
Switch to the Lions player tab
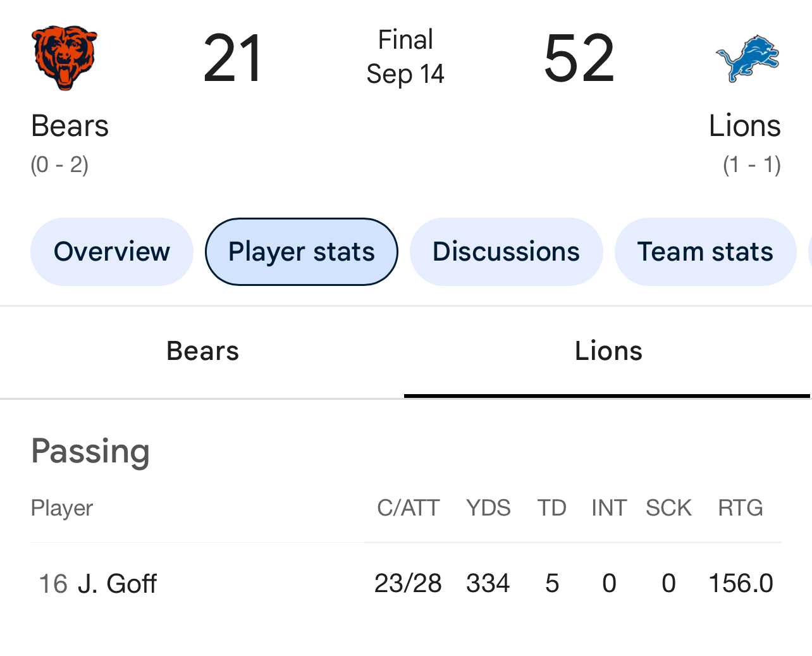click(608, 352)
